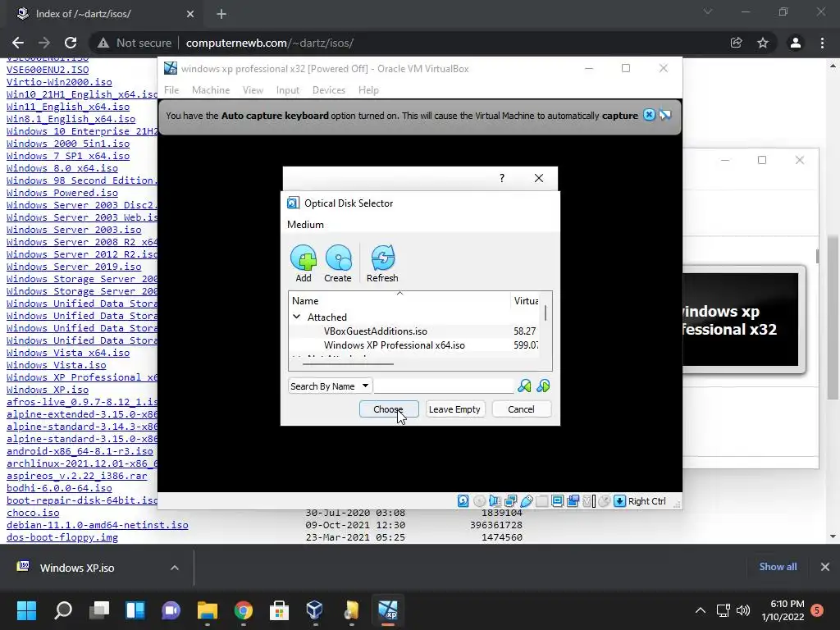Click the Chrome share page icon
The height and width of the screenshot is (630, 840).
point(736,43)
